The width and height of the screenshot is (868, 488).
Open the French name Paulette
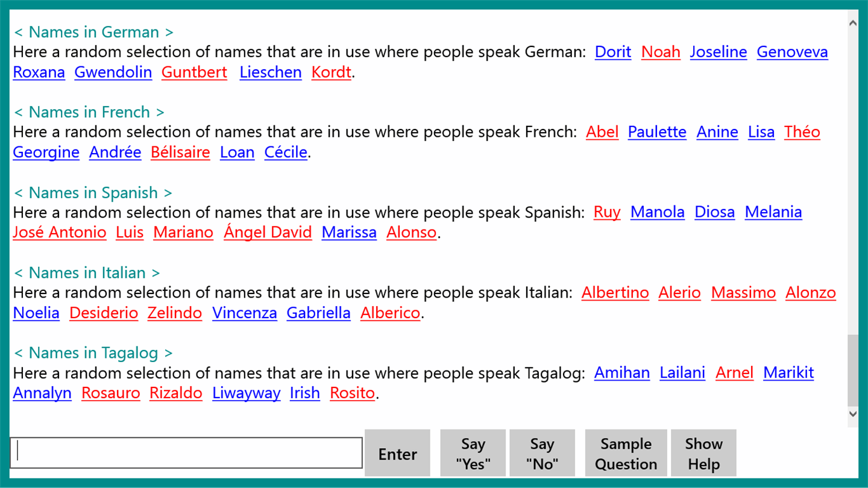657,132
